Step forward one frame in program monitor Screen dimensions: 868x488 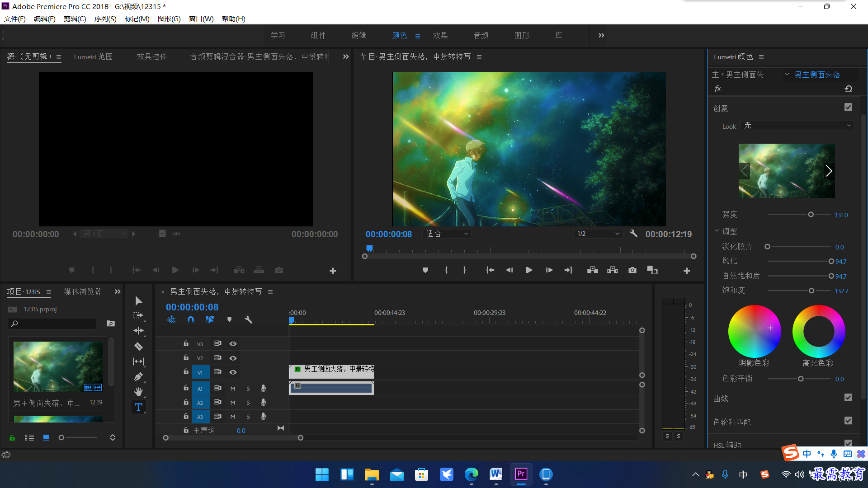[x=549, y=270]
